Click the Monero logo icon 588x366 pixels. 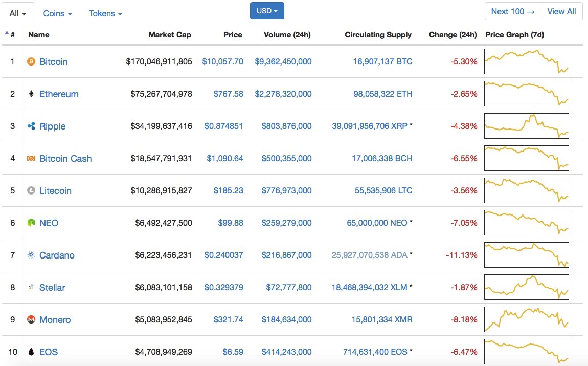pyautogui.click(x=31, y=319)
